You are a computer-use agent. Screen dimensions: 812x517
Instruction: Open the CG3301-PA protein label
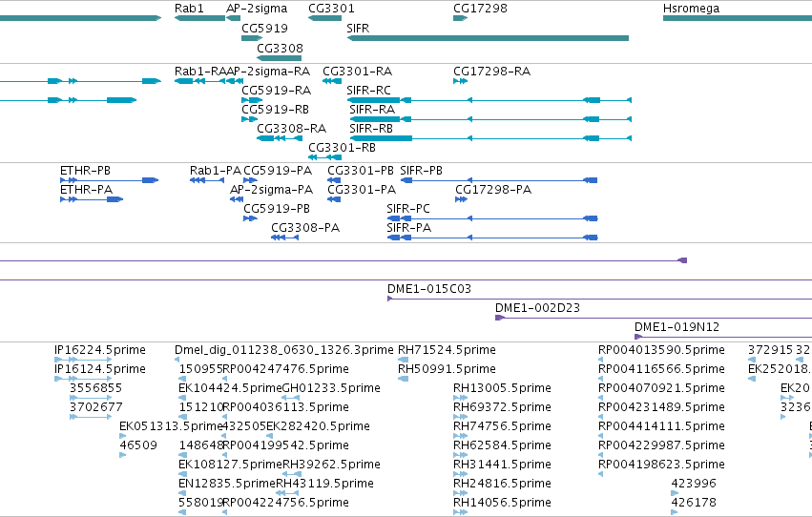pos(362,190)
